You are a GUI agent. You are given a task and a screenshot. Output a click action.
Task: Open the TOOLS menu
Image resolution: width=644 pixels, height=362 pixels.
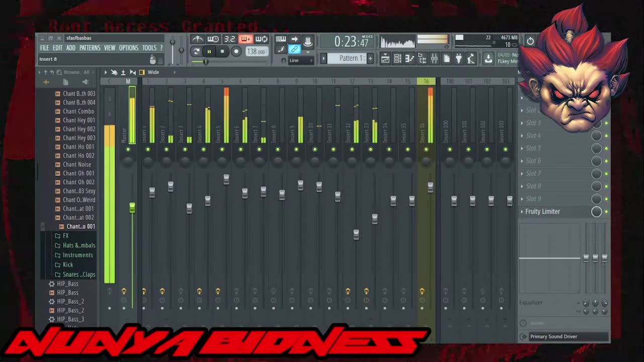point(149,48)
